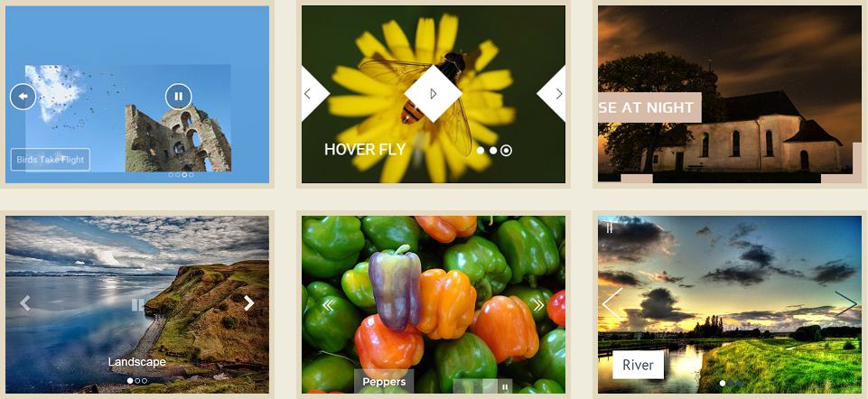
Task: Pause River slideshow using top-left pause icon
Action: (x=609, y=228)
